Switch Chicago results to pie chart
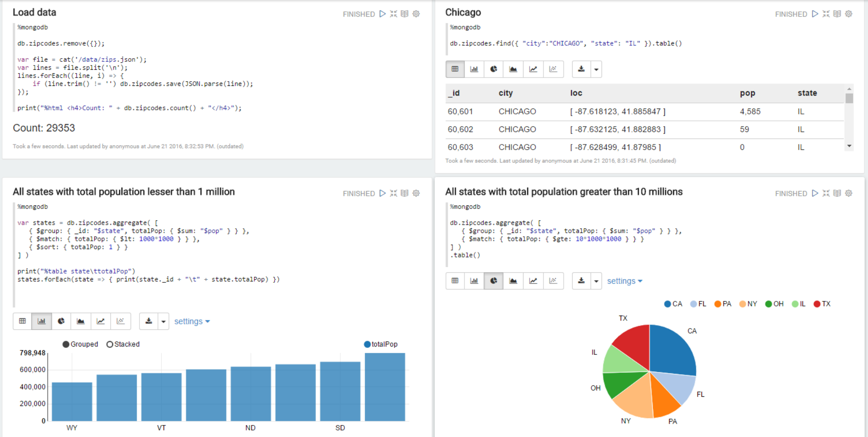The width and height of the screenshot is (868, 437). click(494, 69)
